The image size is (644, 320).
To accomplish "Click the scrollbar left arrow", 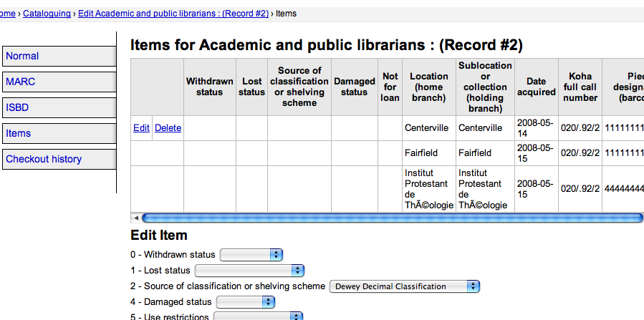I will point(135,218).
